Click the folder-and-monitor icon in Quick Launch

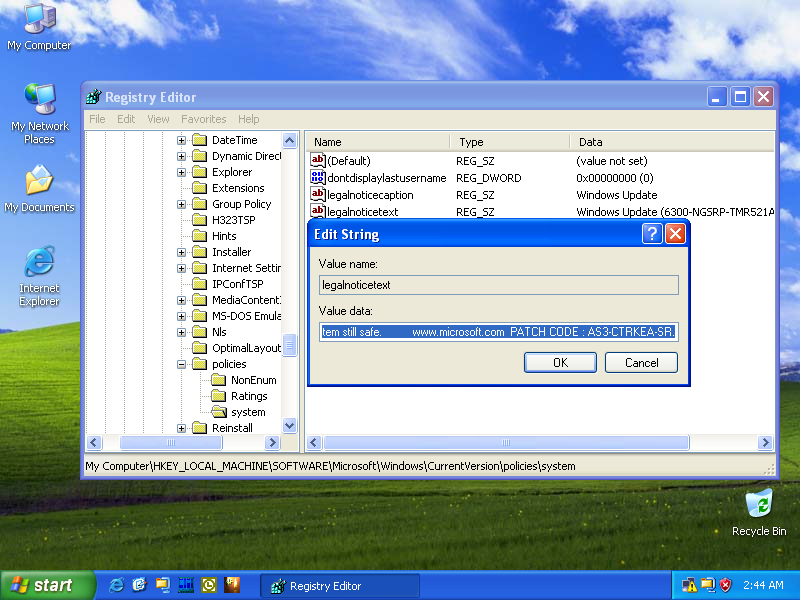pos(163,585)
